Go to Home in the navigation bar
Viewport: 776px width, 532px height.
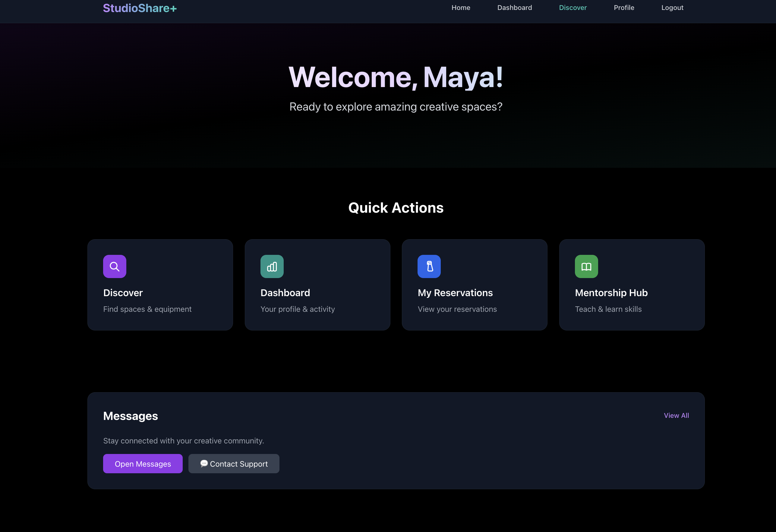pos(460,8)
